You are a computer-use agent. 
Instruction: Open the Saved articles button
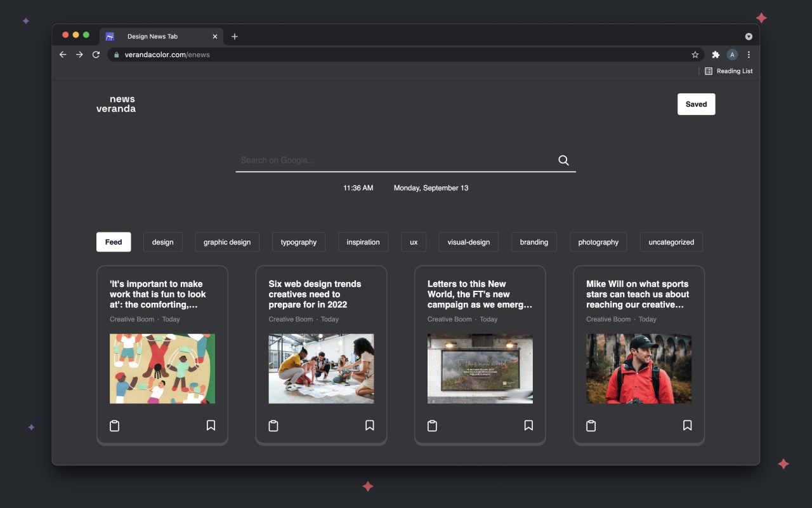pyautogui.click(x=696, y=104)
